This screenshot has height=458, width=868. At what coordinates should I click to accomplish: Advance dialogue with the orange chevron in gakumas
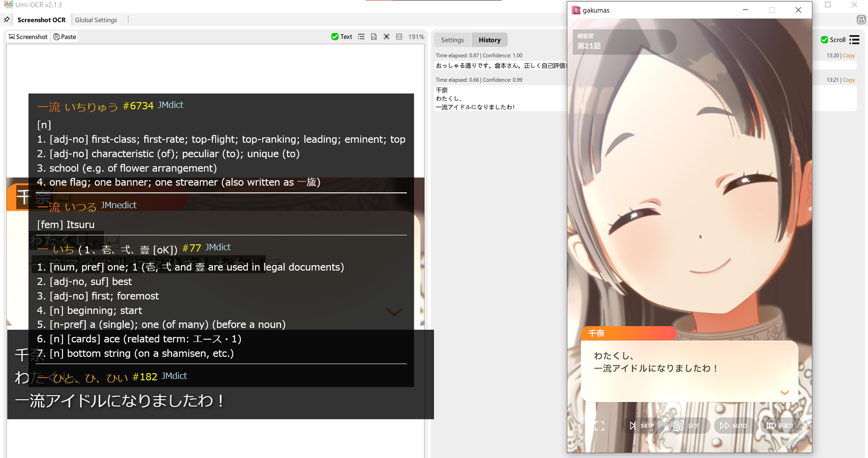(x=785, y=393)
